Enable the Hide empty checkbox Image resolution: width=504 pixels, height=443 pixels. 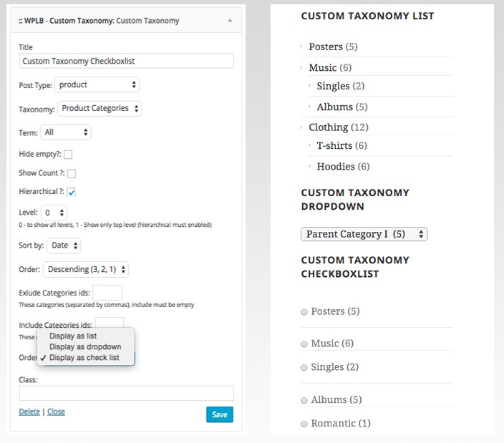pyautogui.click(x=69, y=155)
